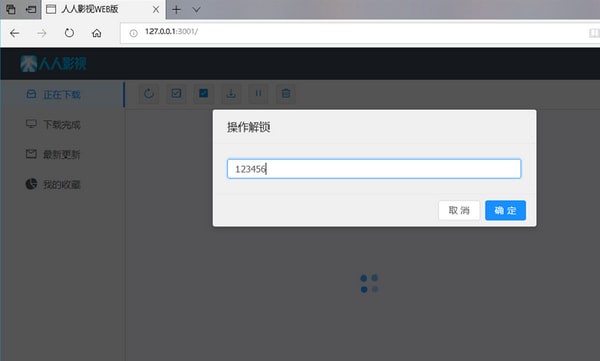
Task: Click the refresh toolbar icon
Action: click(149, 93)
